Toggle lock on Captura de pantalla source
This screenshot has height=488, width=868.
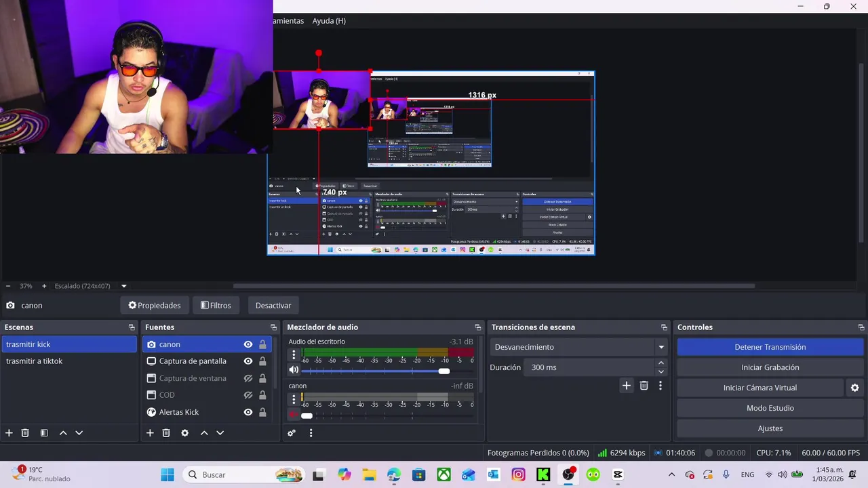pyautogui.click(x=262, y=361)
